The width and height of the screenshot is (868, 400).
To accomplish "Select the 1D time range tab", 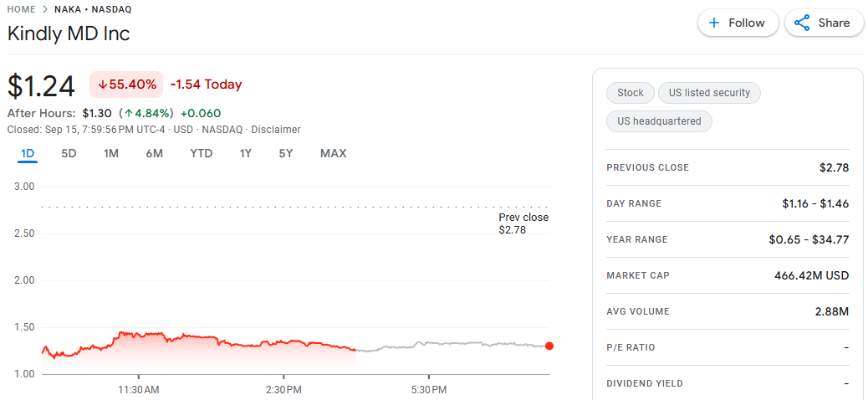I will coord(28,153).
